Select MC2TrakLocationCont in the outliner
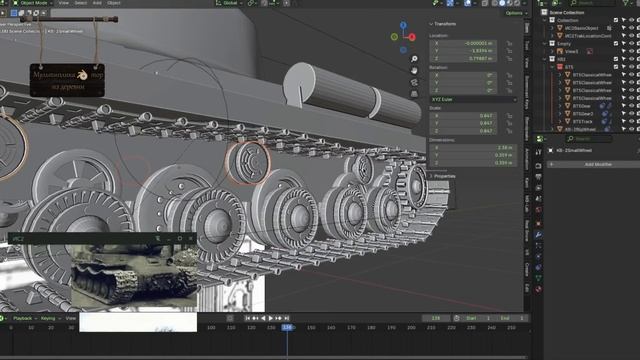This screenshot has height=360, width=640. click(588, 36)
